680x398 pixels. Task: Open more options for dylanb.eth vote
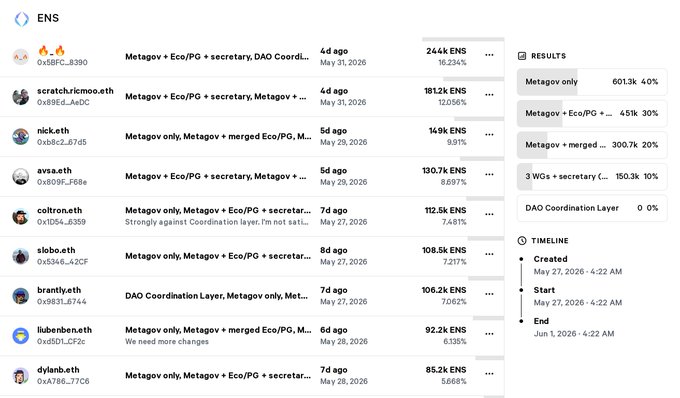[x=489, y=374]
